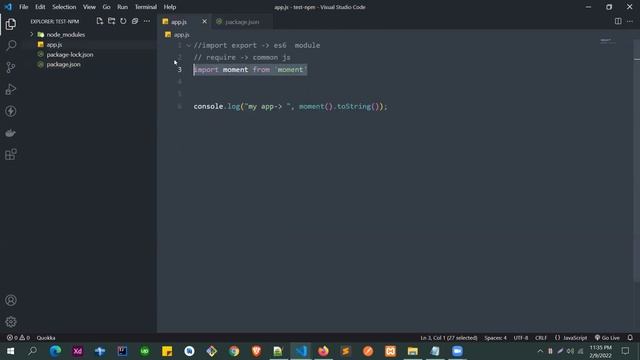Fold the code at line 1 chevron

[x=189, y=45]
